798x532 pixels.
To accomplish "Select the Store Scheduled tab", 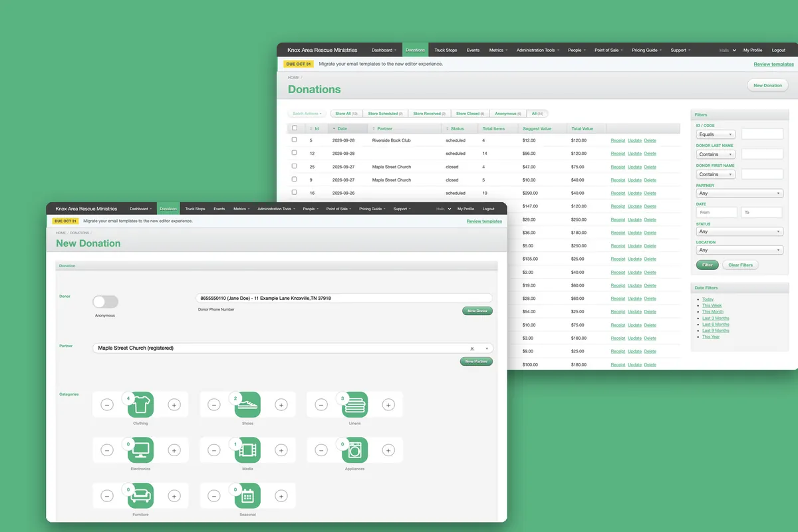I will point(385,114).
